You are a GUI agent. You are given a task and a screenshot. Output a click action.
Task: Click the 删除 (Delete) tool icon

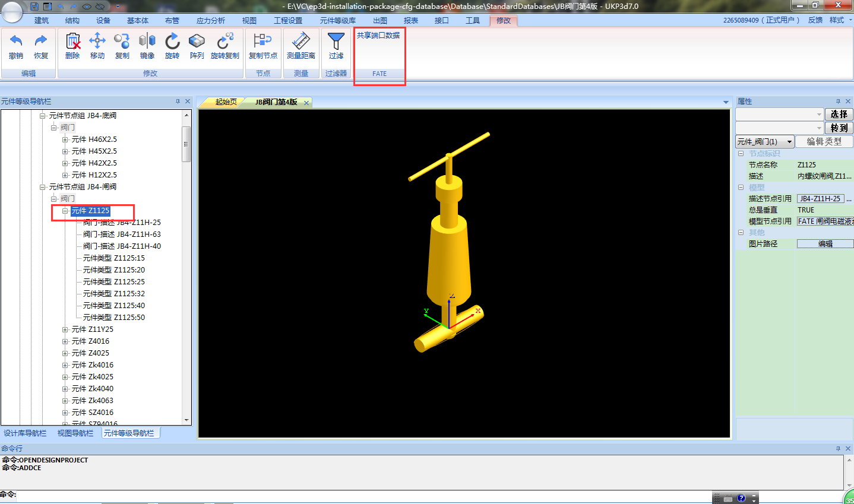[x=72, y=42]
